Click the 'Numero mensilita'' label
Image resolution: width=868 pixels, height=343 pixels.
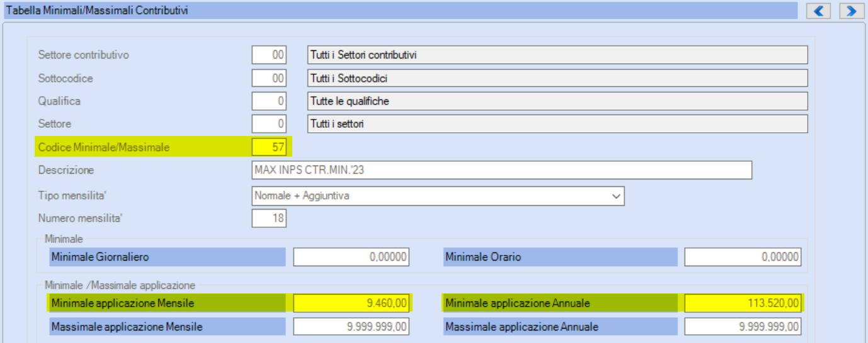pos(81,218)
